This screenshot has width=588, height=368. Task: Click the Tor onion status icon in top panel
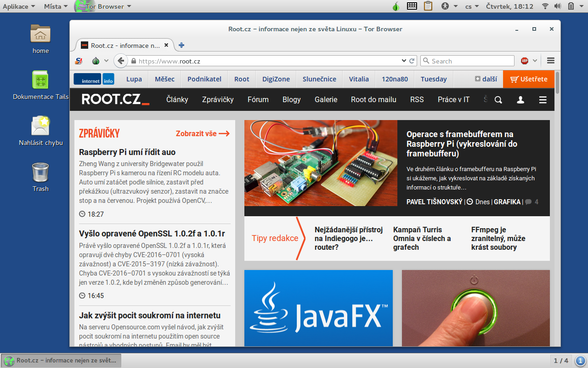point(396,6)
